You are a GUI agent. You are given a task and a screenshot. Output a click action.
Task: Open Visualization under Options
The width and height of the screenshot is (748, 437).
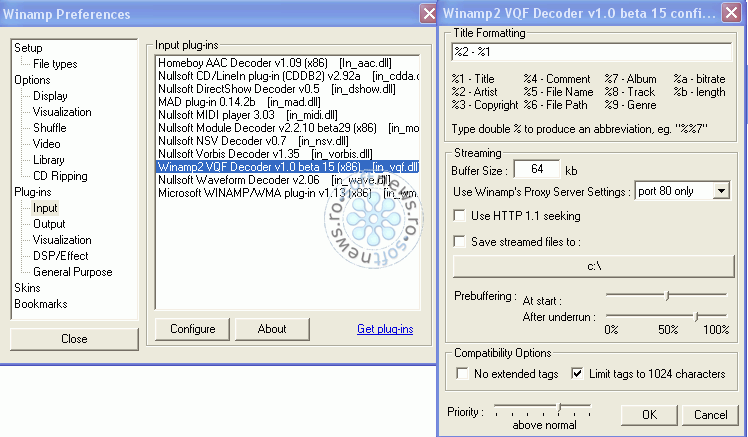point(62,112)
